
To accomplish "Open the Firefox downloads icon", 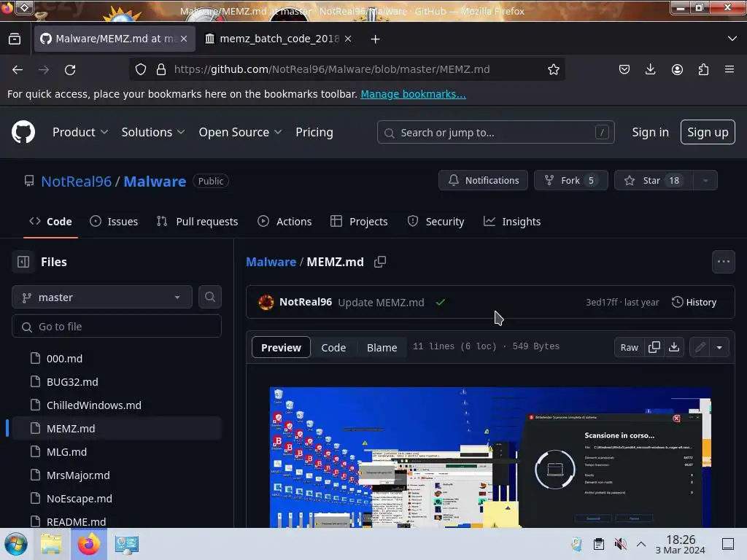I will coord(650,69).
